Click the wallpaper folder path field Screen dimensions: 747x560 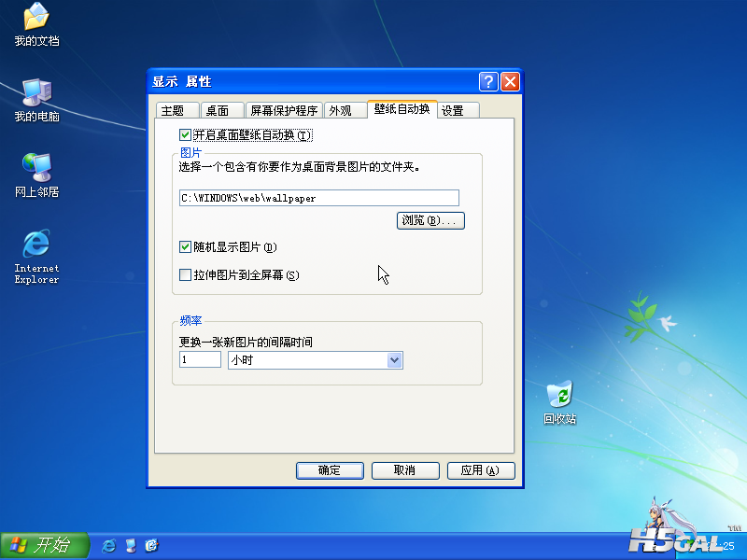(319, 198)
